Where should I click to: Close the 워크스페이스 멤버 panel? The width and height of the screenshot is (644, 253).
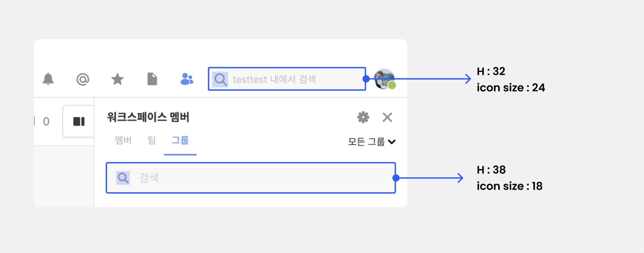coord(387,117)
